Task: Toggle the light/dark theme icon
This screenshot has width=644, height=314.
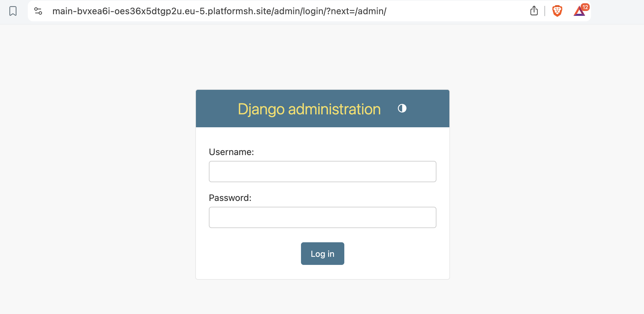Action: click(402, 108)
